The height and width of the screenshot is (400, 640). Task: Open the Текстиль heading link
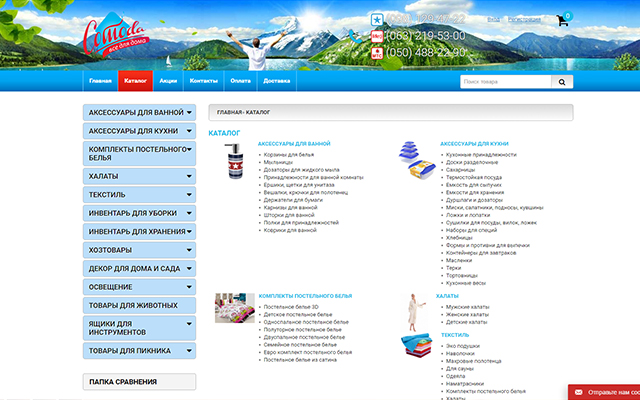click(x=455, y=335)
